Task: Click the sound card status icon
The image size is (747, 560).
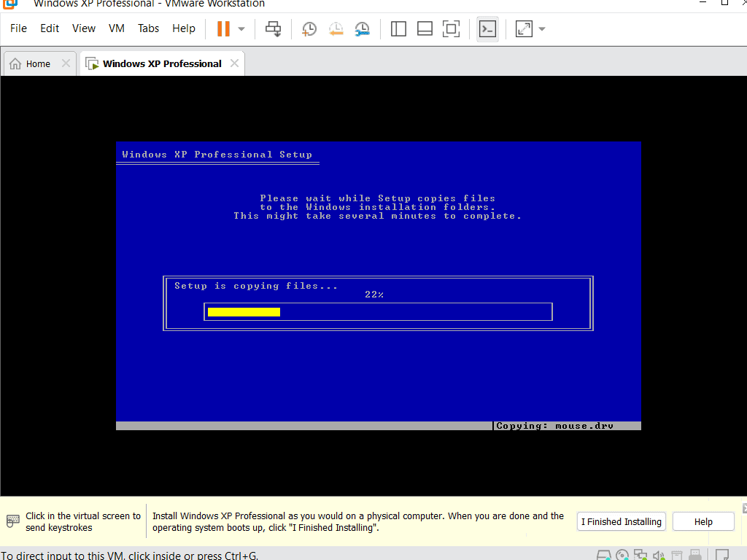Action: pos(659,555)
